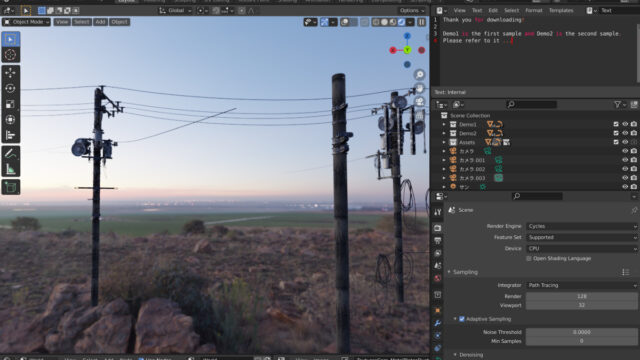The height and width of the screenshot is (360, 640).
Task: Open the text editor View menu
Action: 460,11
